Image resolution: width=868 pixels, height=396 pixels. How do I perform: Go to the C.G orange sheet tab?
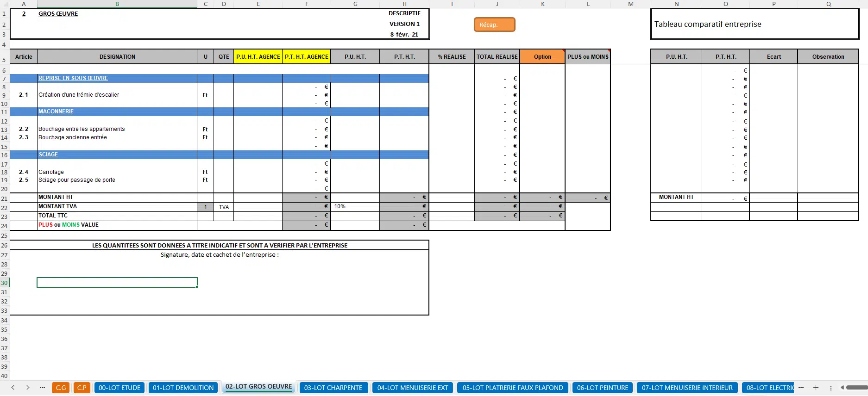tap(61, 388)
